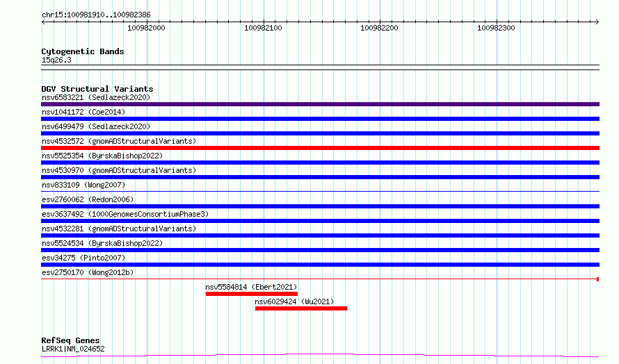Click nsv4532572 (gnomADStructuralVariants) label

[x=119, y=141]
